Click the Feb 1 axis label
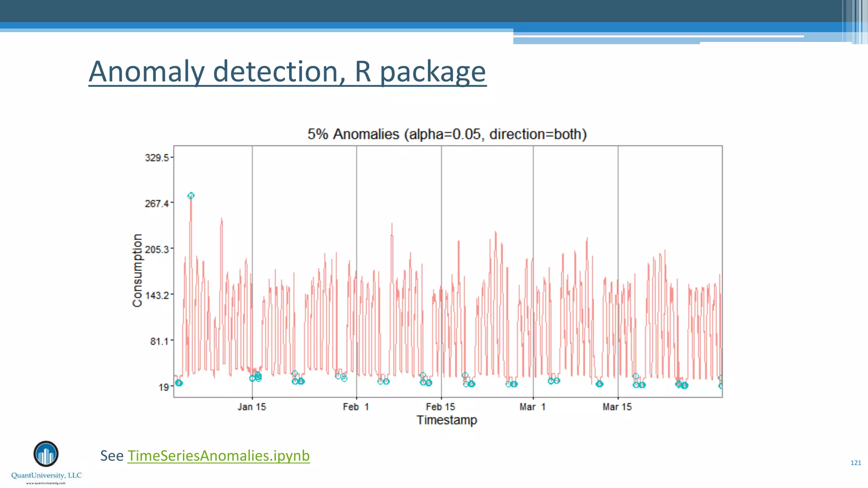Viewport: 868px width, 488px height. coord(356,407)
